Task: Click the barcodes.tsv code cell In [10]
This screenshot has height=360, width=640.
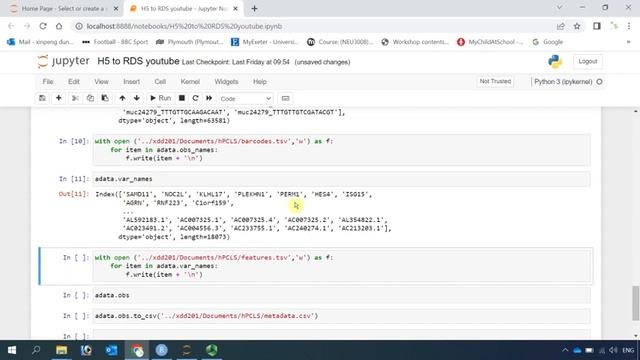Action: pyautogui.click(x=341, y=150)
